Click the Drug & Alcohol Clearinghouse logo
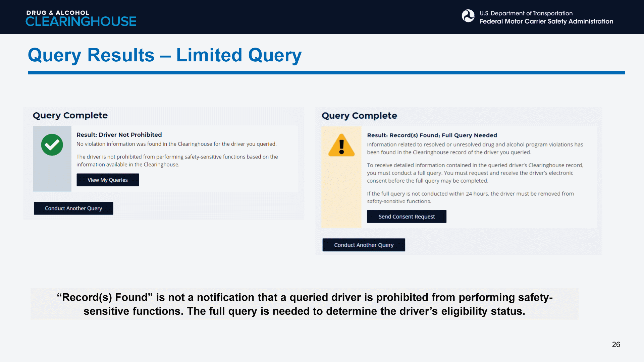 81,18
